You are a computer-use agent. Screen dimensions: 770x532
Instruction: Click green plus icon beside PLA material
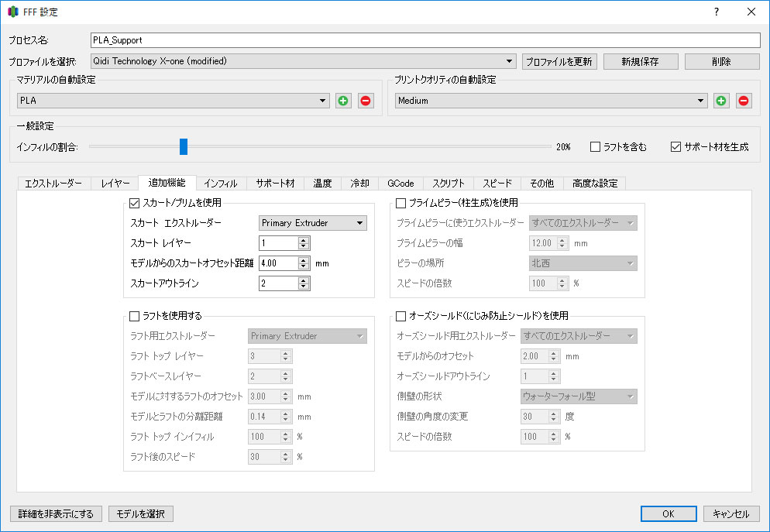point(343,101)
